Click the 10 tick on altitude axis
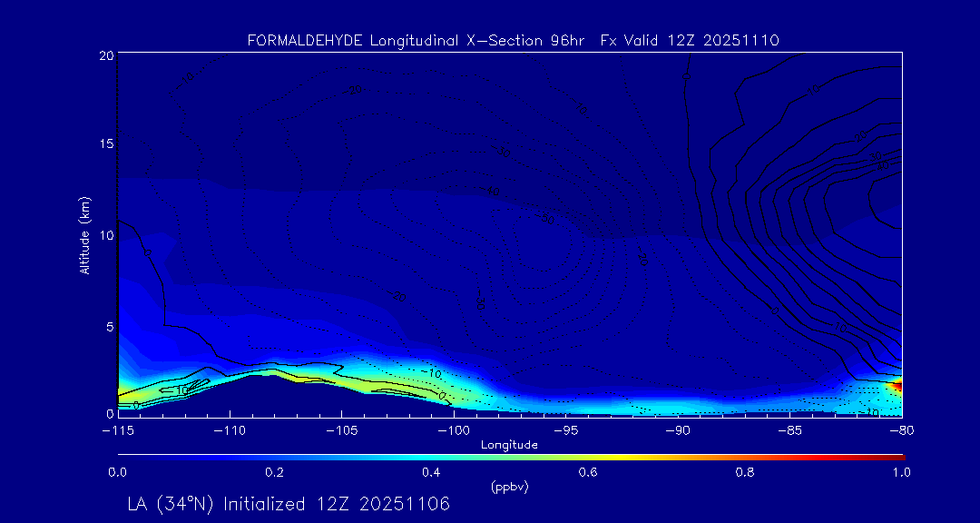 tap(105, 235)
